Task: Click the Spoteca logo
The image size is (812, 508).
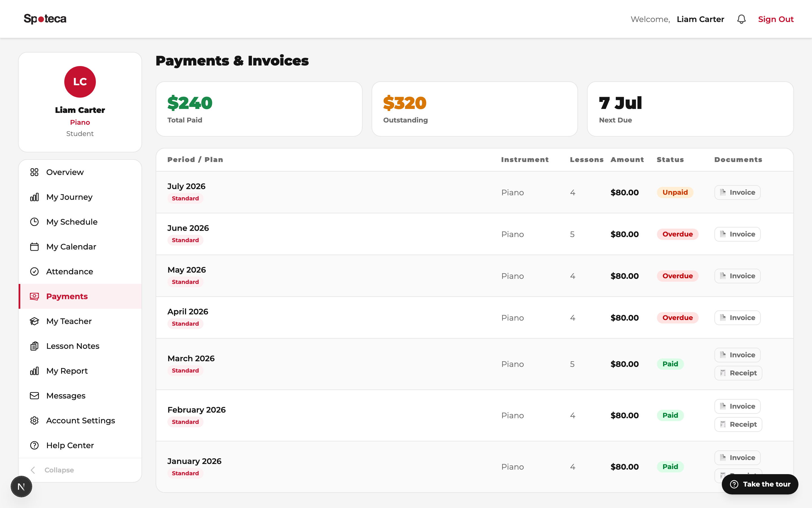Action: click(x=45, y=19)
